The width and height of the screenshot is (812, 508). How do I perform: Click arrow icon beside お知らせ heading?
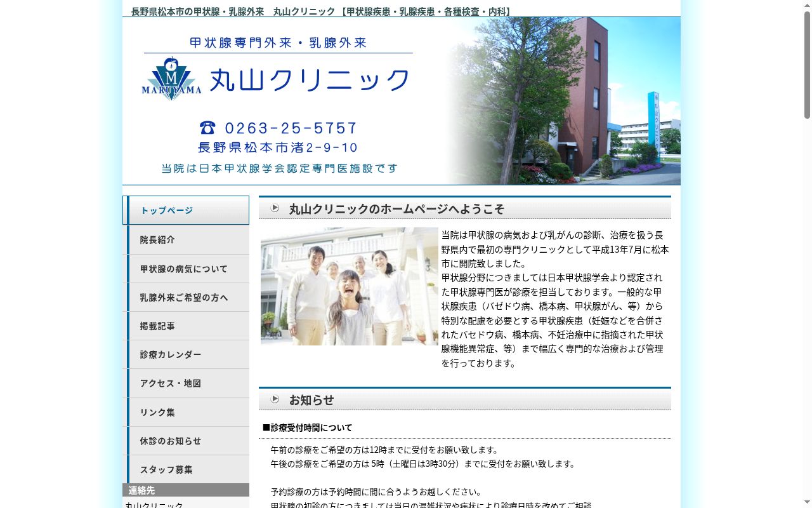pyautogui.click(x=275, y=399)
